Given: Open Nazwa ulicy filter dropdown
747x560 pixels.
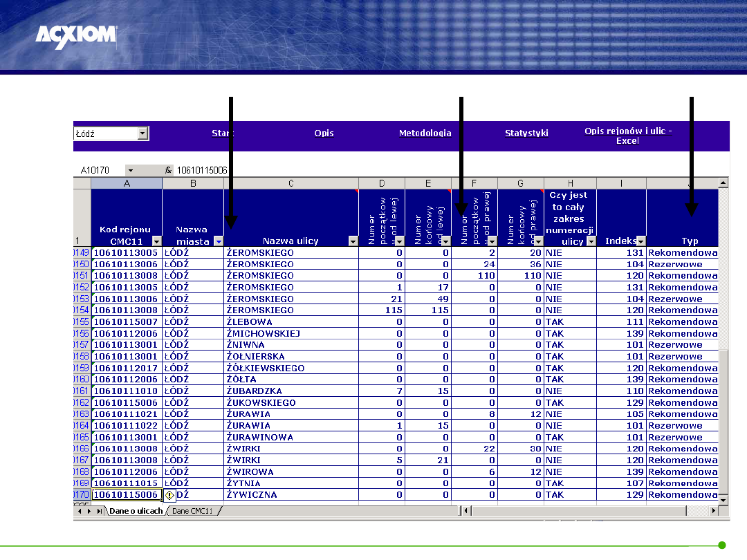Looking at the screenshot, I should (353, 241).
